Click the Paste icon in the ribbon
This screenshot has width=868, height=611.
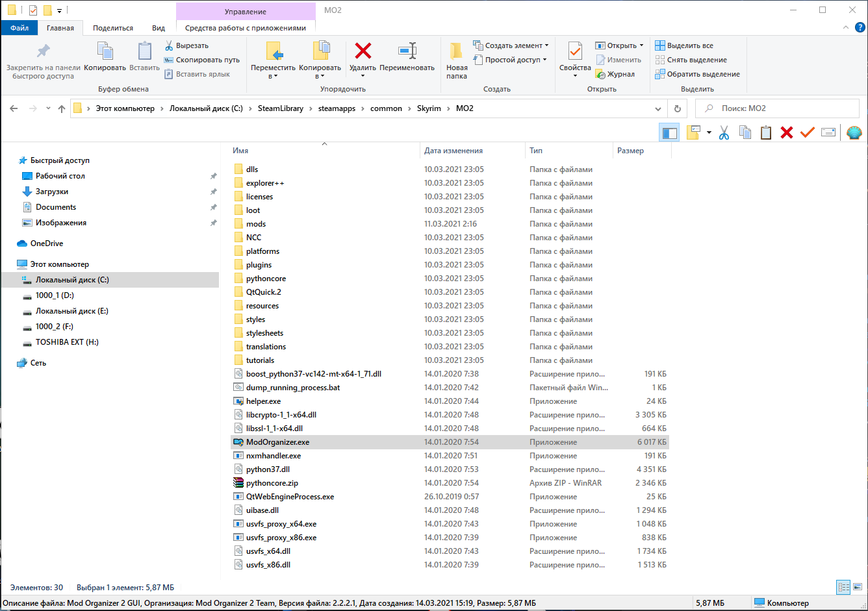[144, 51]
